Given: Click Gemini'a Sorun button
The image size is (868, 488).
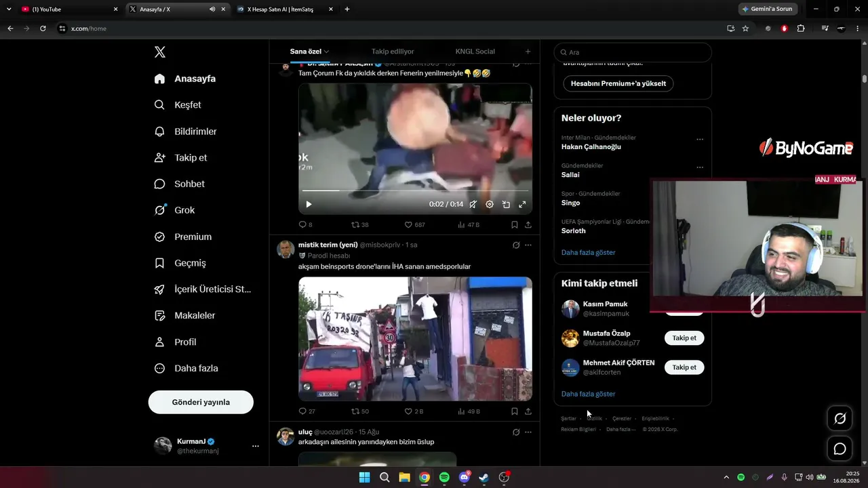Looking at the screenshot, I should (x=768, y=9).
